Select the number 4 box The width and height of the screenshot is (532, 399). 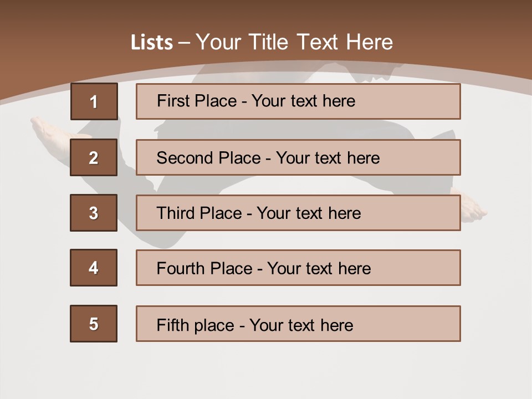click(94, 268)
